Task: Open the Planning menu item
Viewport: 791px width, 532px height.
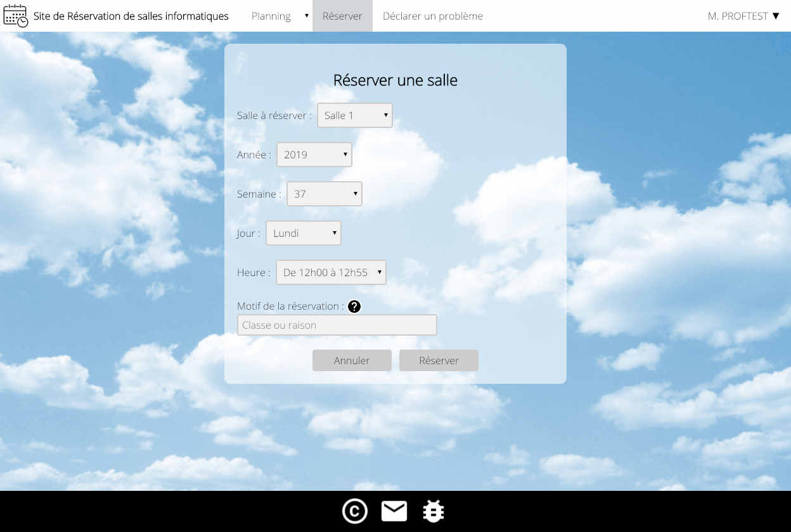Action: tap(271, 16)
